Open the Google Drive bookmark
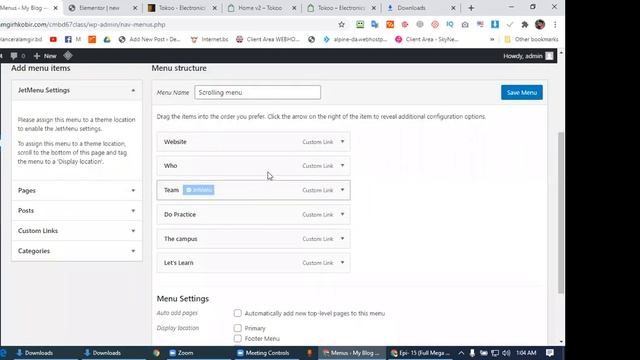The width and height of the screenshot is (640, 360). 107,40
